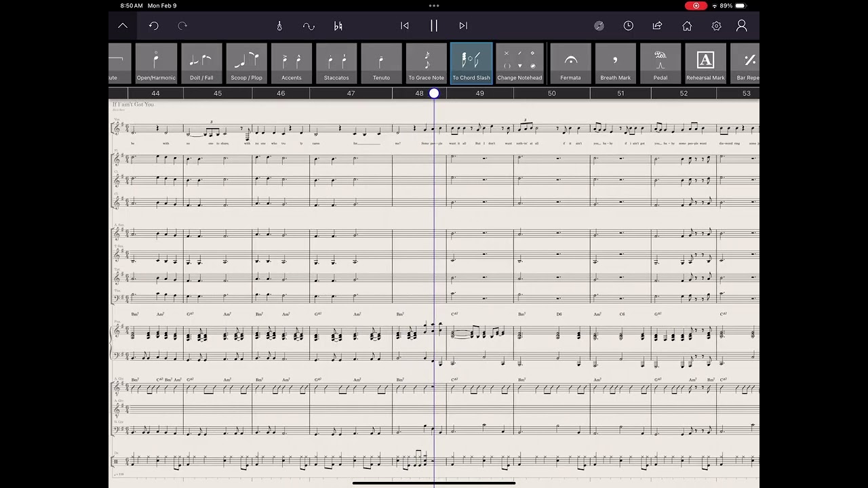This screenshot has width=868, height=488.
Task: Add a Pedal marking
Action: coord(660,63)
